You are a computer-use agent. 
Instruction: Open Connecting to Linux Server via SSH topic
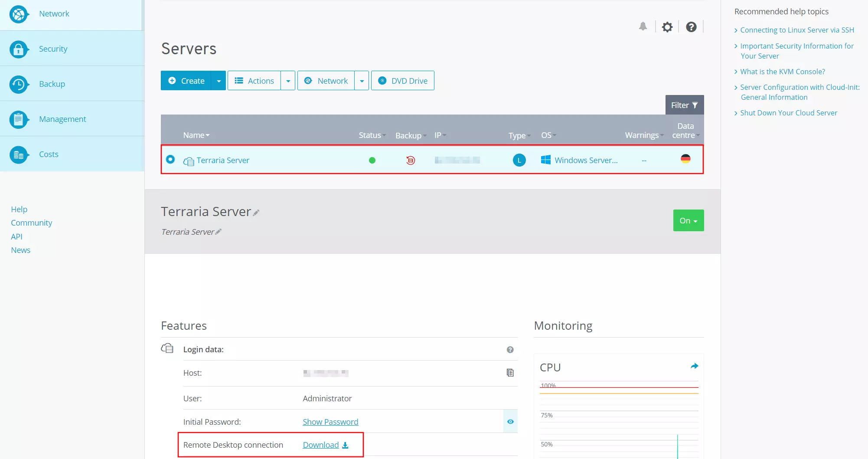coord(797,30)
